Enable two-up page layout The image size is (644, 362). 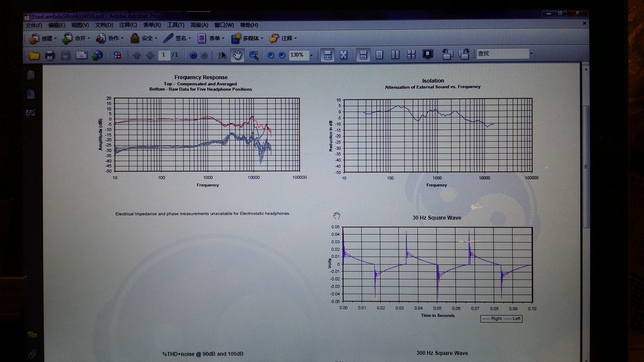395,54
